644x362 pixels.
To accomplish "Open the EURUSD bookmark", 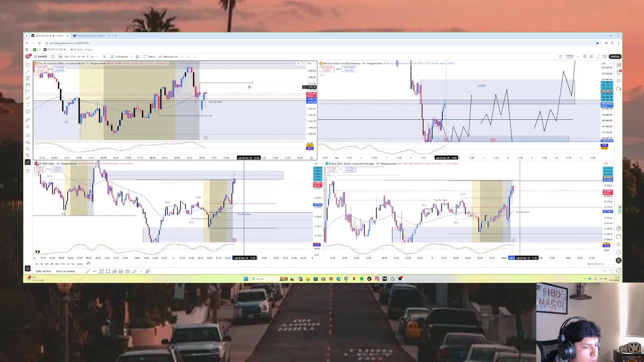I will pos(55,49).
